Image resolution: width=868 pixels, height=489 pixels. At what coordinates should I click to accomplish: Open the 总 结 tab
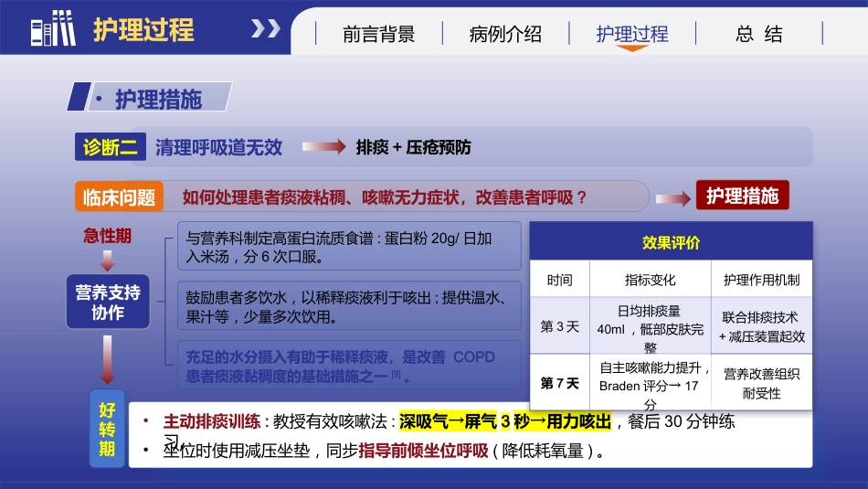[x=759, y=35]
